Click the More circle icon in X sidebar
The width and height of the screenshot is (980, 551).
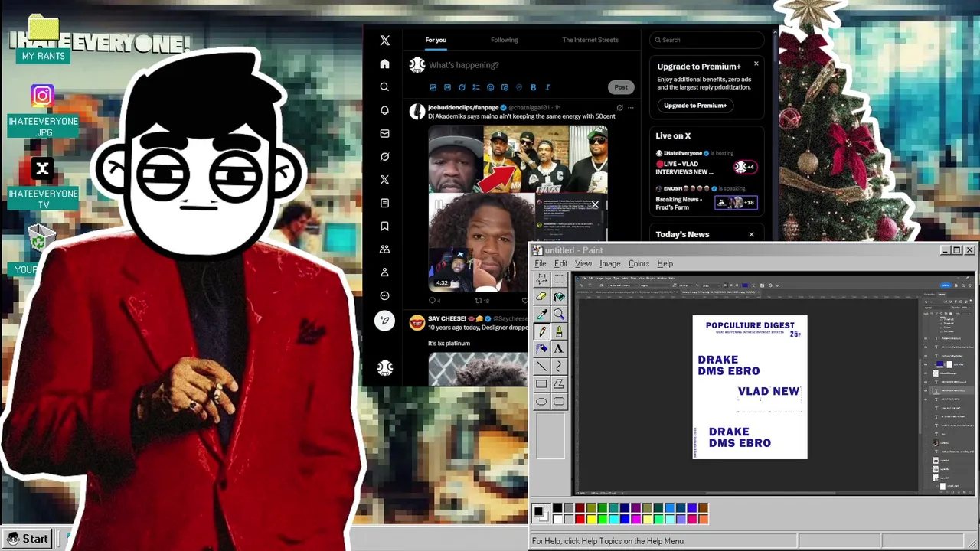[384, 295]
